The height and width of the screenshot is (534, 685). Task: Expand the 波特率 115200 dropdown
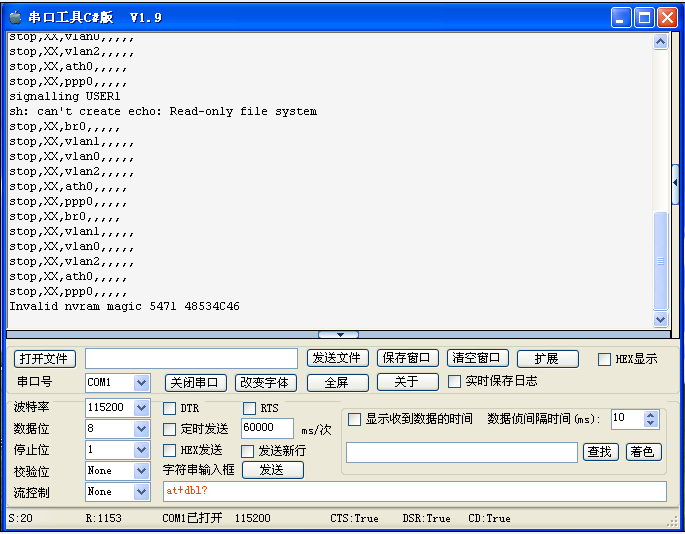coord(141,408)
